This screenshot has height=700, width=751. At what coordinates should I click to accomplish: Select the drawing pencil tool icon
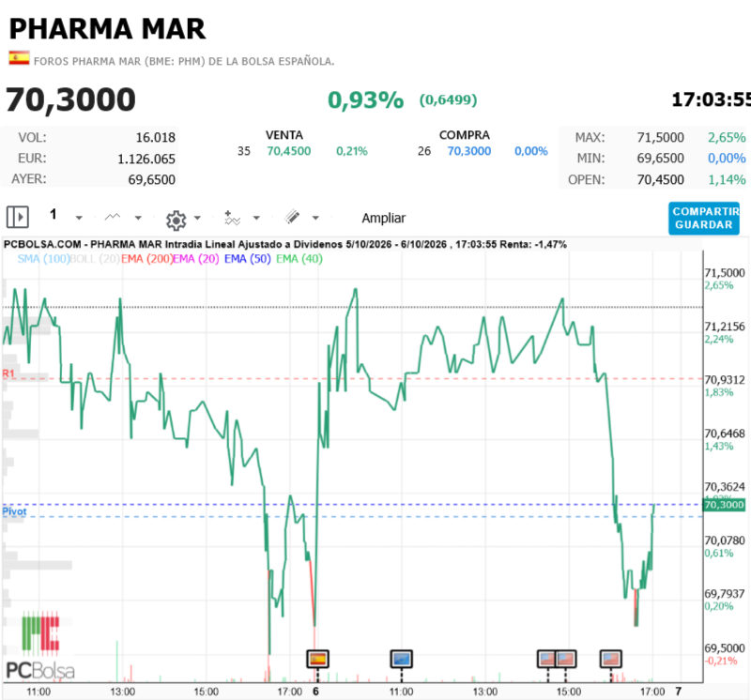pos(292,217)
